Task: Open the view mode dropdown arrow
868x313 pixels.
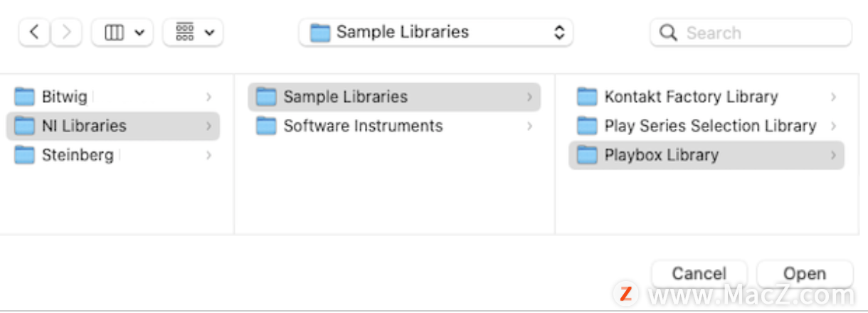Action: click(139, 33)
